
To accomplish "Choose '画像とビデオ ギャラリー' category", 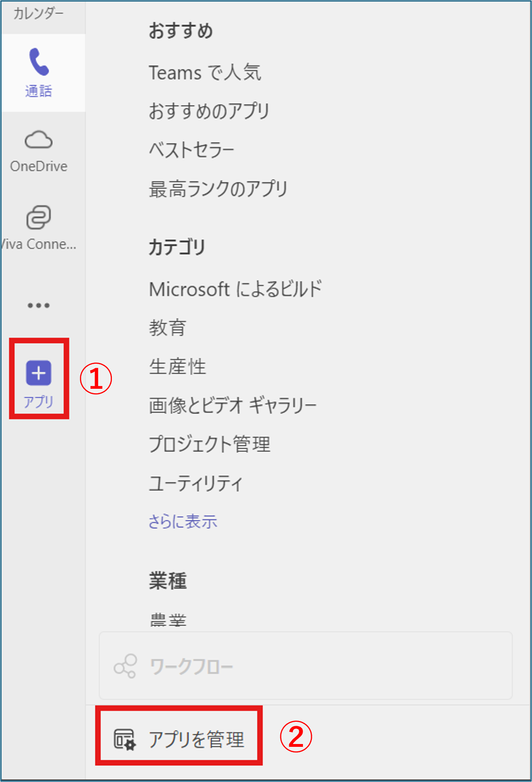I will click(233, 405).
